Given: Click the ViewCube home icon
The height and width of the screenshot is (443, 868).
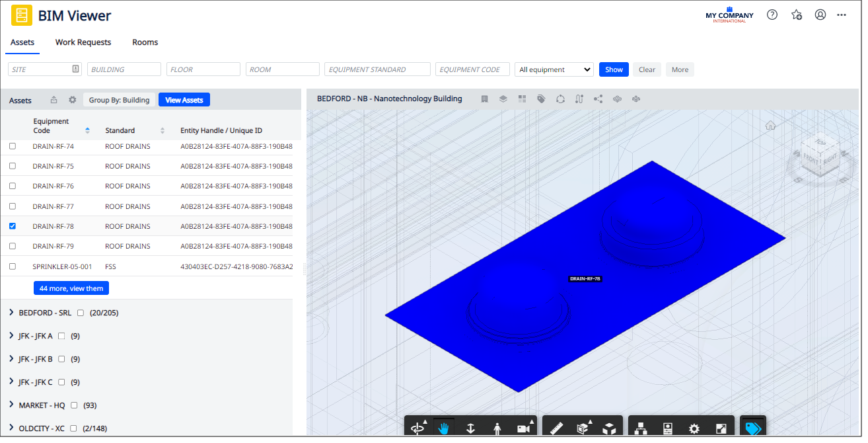Looking at the screenshot, I should pyautogui.click(x=770, y=126).
